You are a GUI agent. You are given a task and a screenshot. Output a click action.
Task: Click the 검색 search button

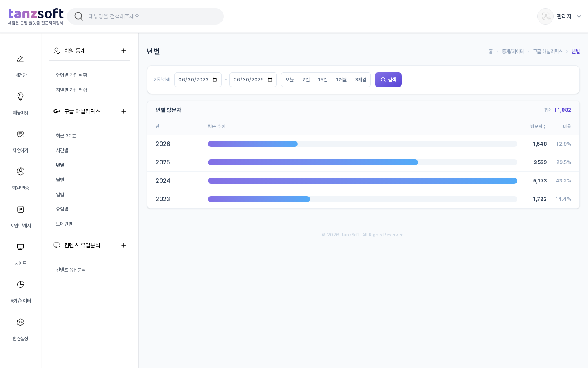click(388, 80)
